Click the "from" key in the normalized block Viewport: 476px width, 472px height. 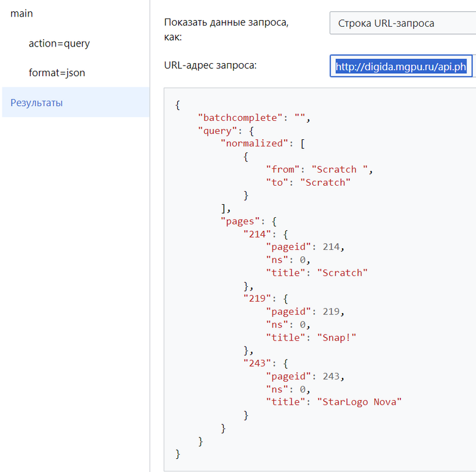(x=283, y=170)
